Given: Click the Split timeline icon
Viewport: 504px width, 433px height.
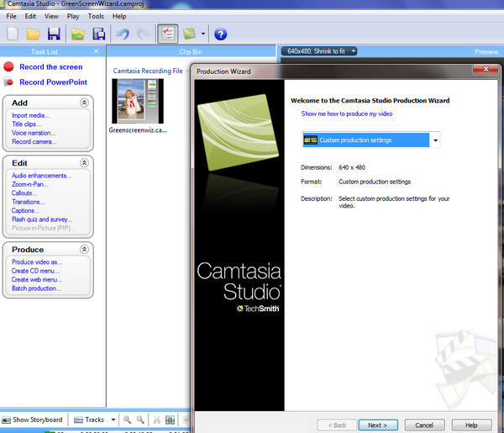Looking at the screenshot, I should tap(170, 420).
